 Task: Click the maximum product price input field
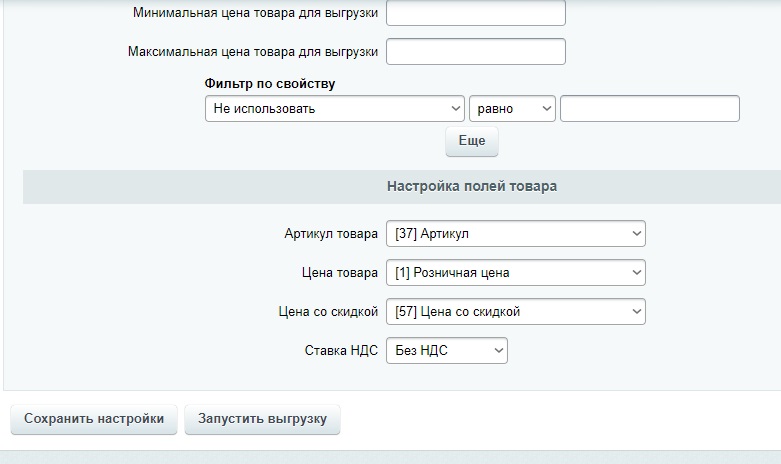coord(475,51)
